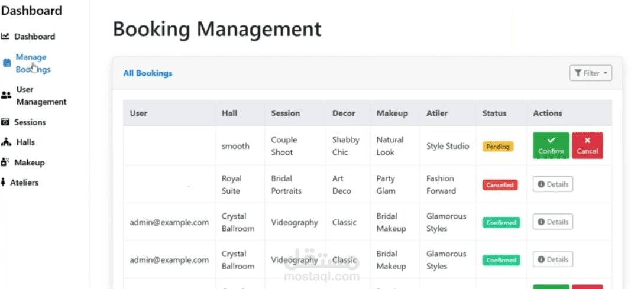The height and width of the screenshot is (289, 644).
Task: Cancel the pending smooth hall booking
Action: [x=587, y=145]
